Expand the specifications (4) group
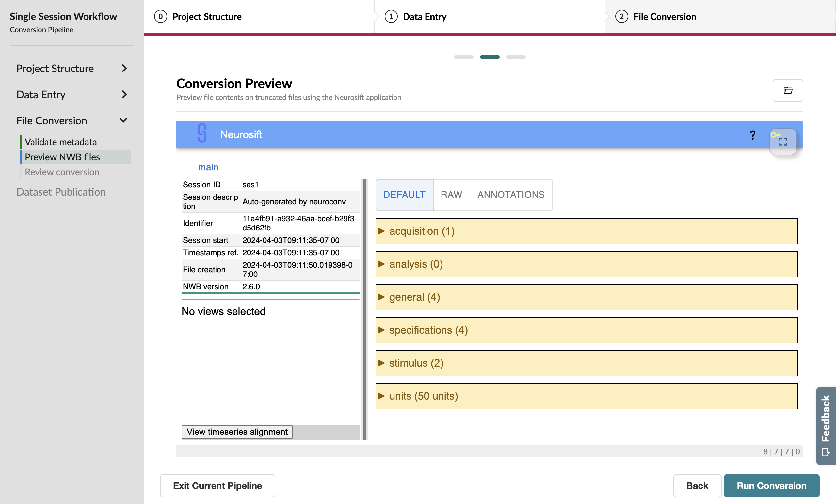 coord(586,330)
